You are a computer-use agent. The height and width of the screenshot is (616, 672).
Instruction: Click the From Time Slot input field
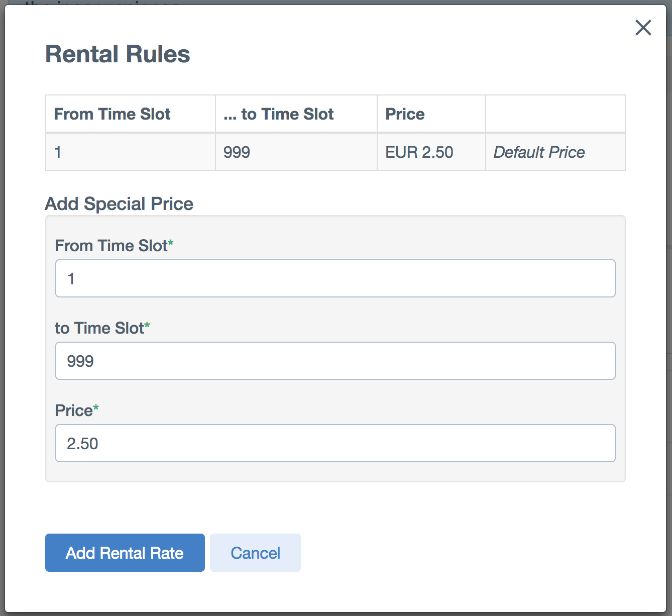pos(335,278)
